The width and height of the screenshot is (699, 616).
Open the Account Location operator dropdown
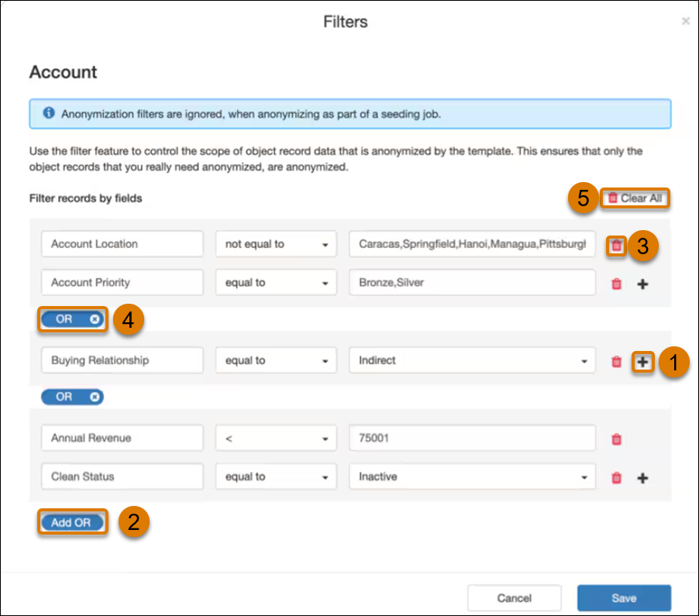(276, 244)
